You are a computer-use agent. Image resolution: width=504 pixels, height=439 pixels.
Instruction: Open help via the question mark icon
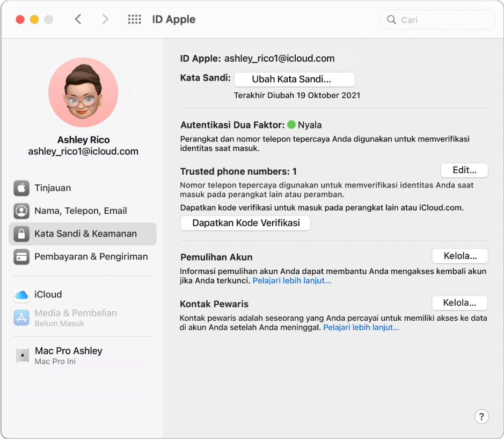click(481, 416)
